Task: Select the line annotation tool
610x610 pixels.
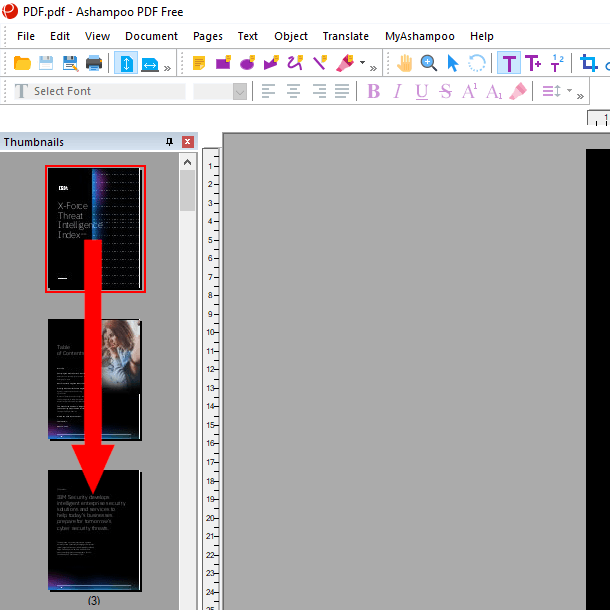Action: [320, 62]
